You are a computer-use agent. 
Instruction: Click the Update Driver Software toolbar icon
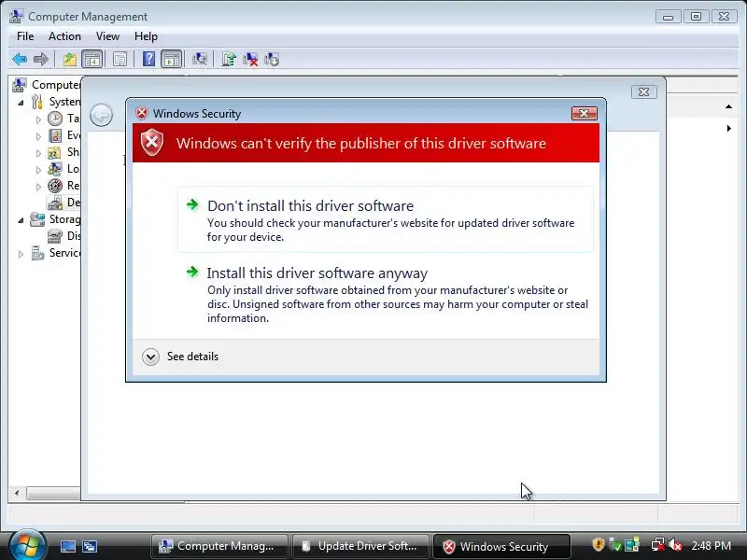tap(229, 60)
